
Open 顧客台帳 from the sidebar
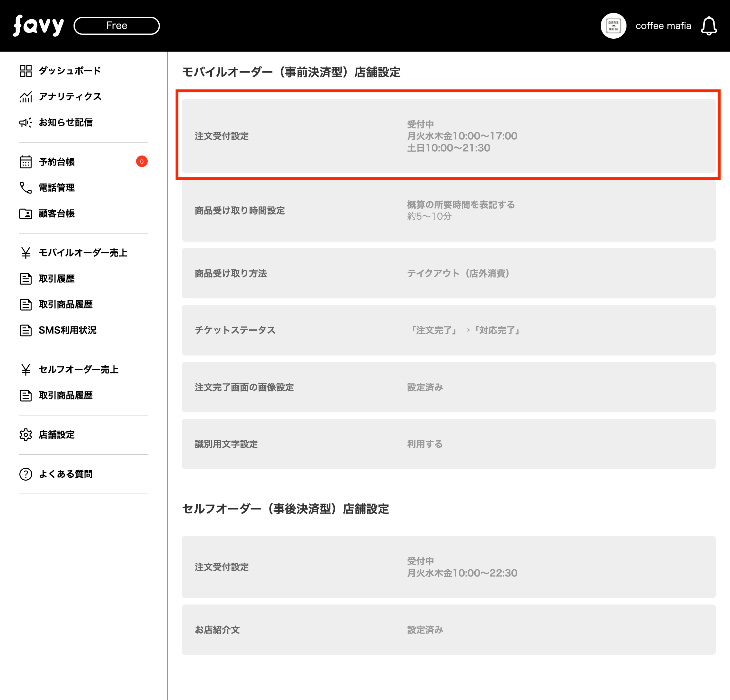57,214
